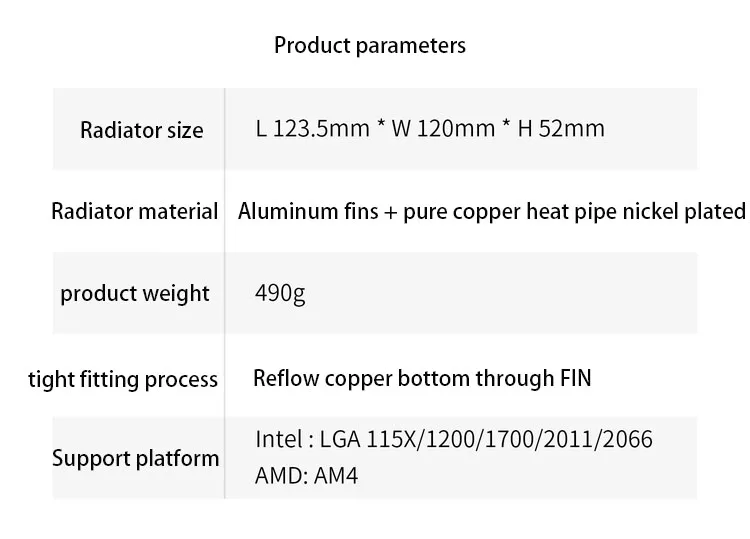This screenshot has height=539, width=750.
Task: Click the LGA 115X/1200/1700/2011/2066 socket list
Action: (x=486, y=440)
